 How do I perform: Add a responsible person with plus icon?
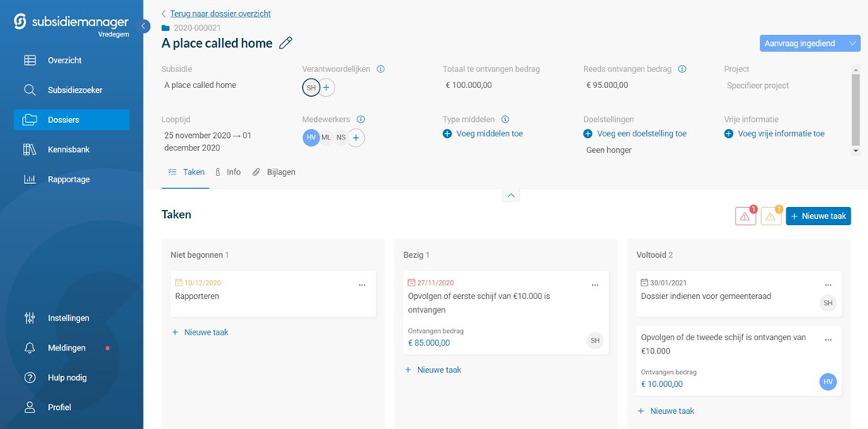(327, 87)
